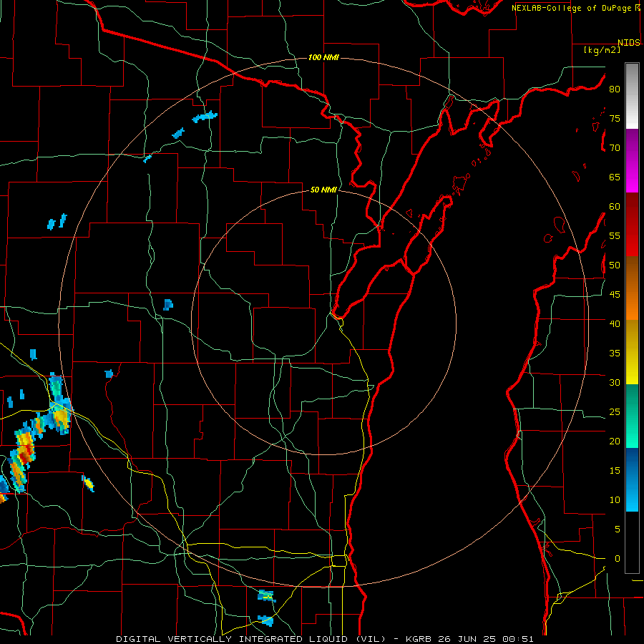The image size is (644, 644).
Task: Pick the yellow segment of the color bar
Action: 632,352
